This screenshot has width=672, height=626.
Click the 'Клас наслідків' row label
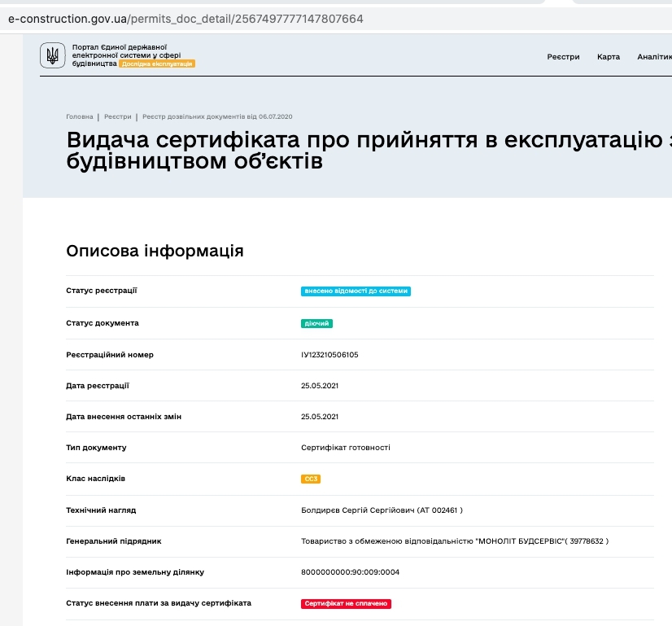tap(95, 479)
